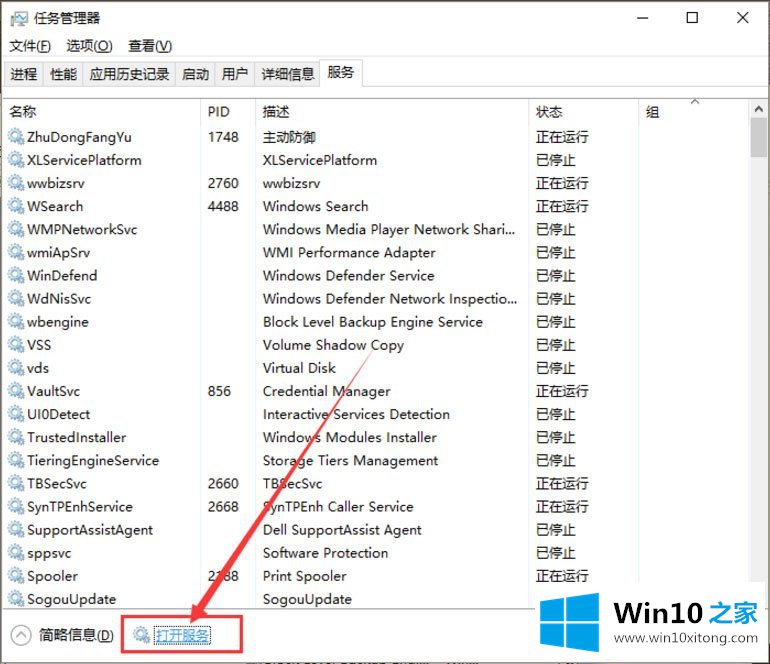Open the 文件(F) menu
The image size is (770, 664).
pos(30,46)
